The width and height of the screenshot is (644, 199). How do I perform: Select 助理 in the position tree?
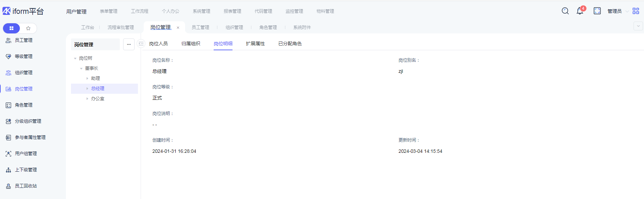tap(96, 78)
